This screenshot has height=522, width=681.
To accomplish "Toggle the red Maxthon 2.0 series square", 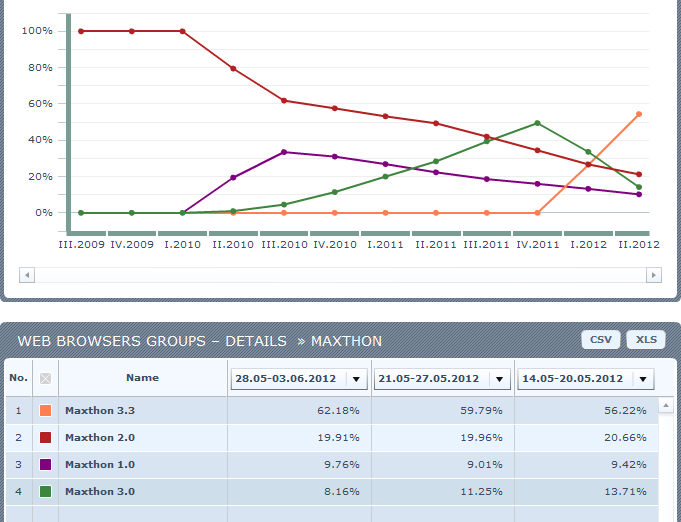I will [45, 437].
